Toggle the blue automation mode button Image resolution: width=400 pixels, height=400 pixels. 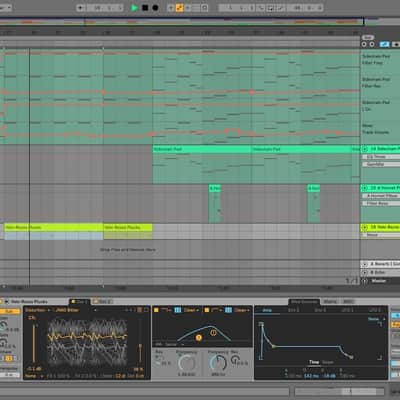[x=385, y=44]
